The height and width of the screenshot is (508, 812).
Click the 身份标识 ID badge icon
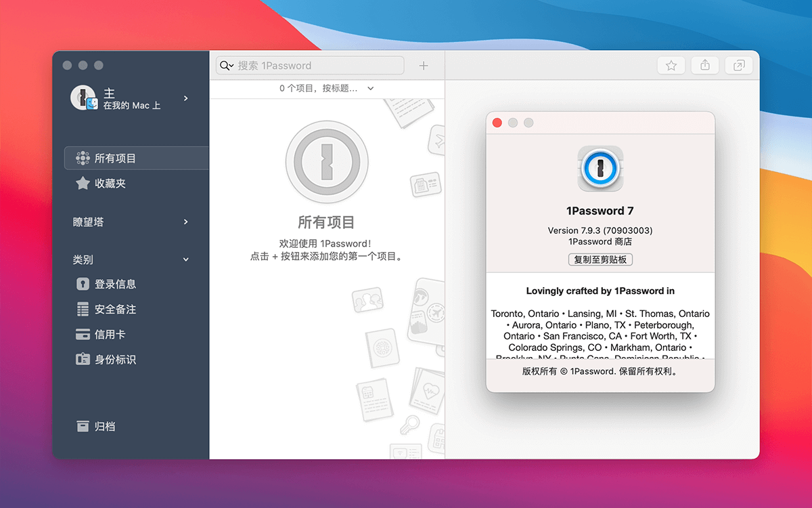83,360
